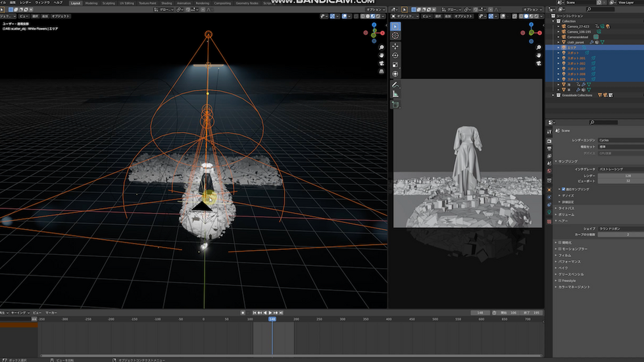Select スポット.001 light in the outliner
Screen dimensions: 644x362
coord(576,58)
